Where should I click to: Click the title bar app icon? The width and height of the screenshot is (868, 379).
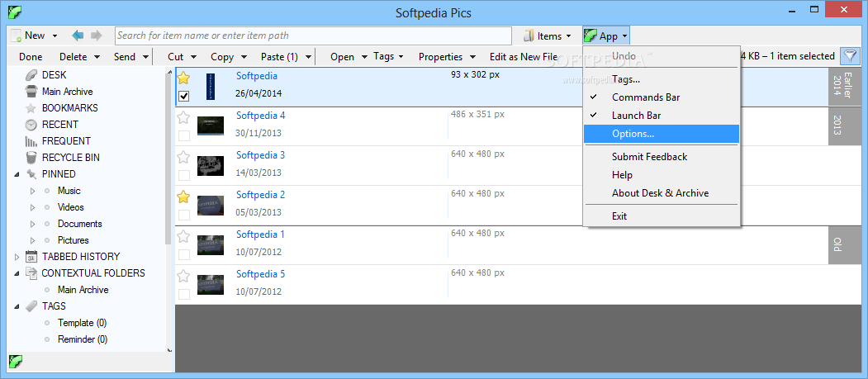(x=16, y=11)
